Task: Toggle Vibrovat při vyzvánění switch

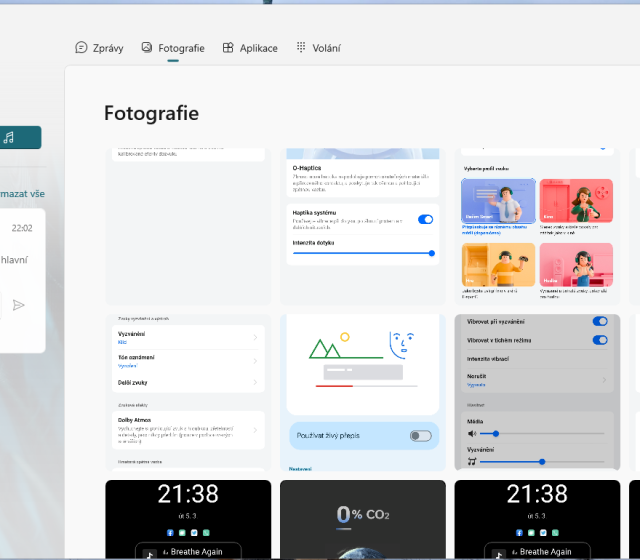Action: (x=600, y=321)
